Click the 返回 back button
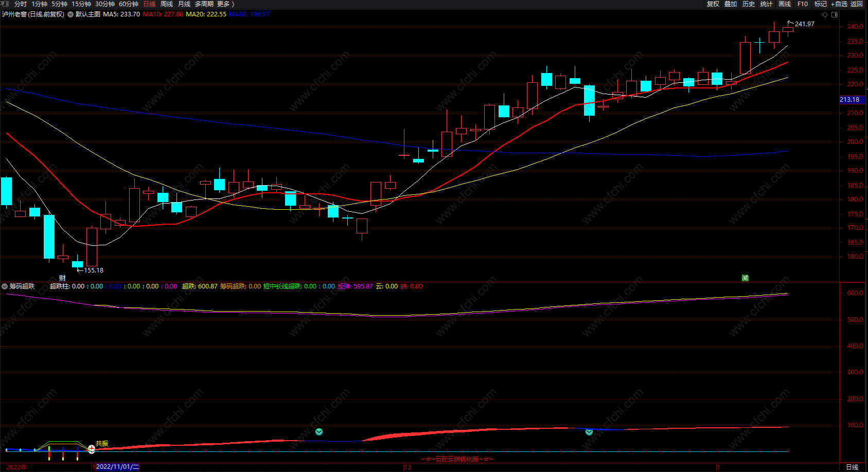 [x=857, y=4]
